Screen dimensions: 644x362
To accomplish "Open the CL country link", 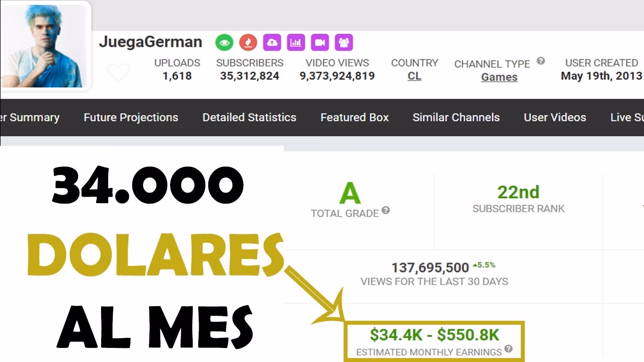I will coord(415,76).
